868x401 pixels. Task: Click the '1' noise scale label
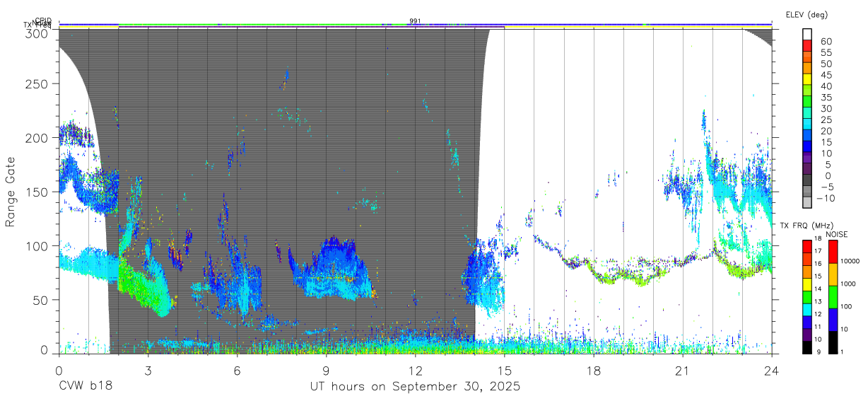843,351
